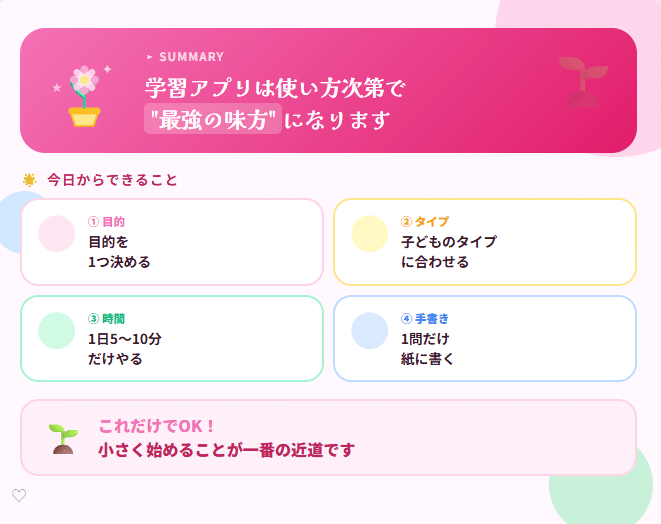
Task: Click the potted pink flower illustration
Action: pos(84,96)
